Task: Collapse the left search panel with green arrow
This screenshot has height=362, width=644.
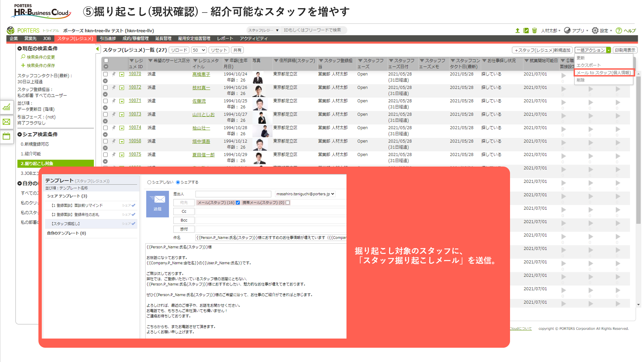Action: tap(98, 49)
